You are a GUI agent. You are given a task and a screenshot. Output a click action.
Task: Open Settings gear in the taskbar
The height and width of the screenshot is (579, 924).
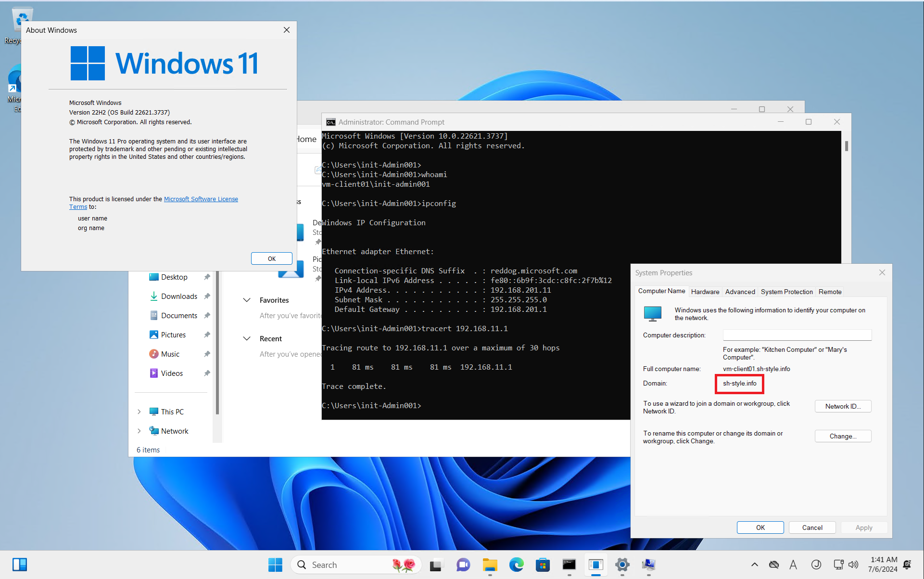[x=622, y=565]
